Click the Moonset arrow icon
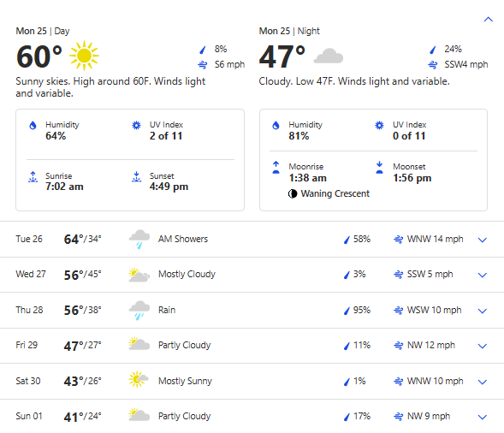Viewport: 504px width, 433px height. pyautogui.click(x=379, y=167)
